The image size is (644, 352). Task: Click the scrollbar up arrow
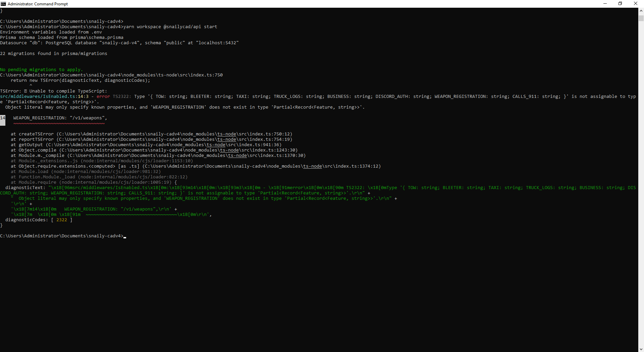click(x=641, y=10)
